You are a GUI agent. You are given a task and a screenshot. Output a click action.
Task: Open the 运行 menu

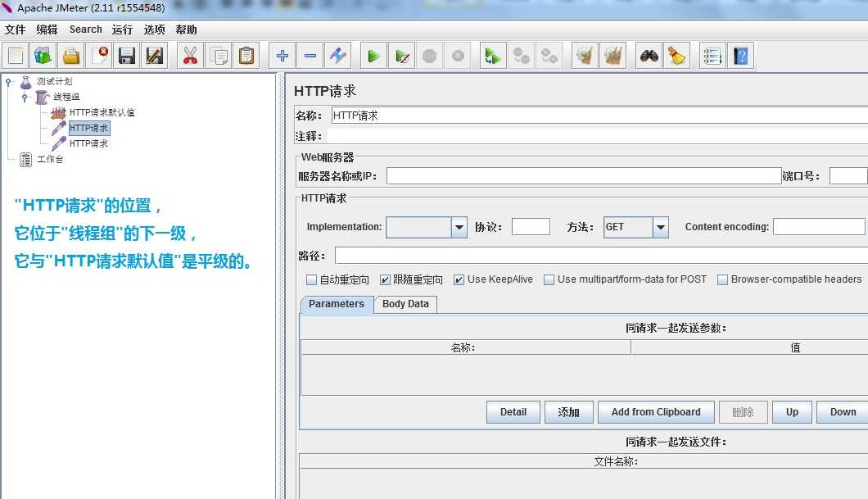[122, 29]
